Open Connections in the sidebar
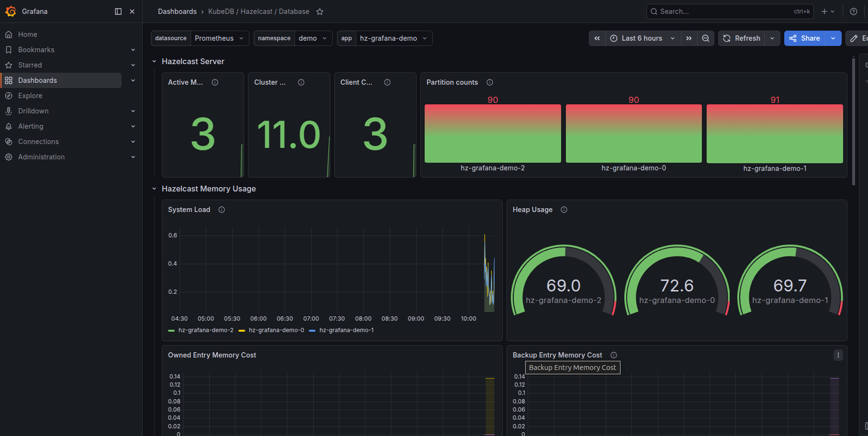868x436 pixels. pyautogui.click(x=38, y=142)
